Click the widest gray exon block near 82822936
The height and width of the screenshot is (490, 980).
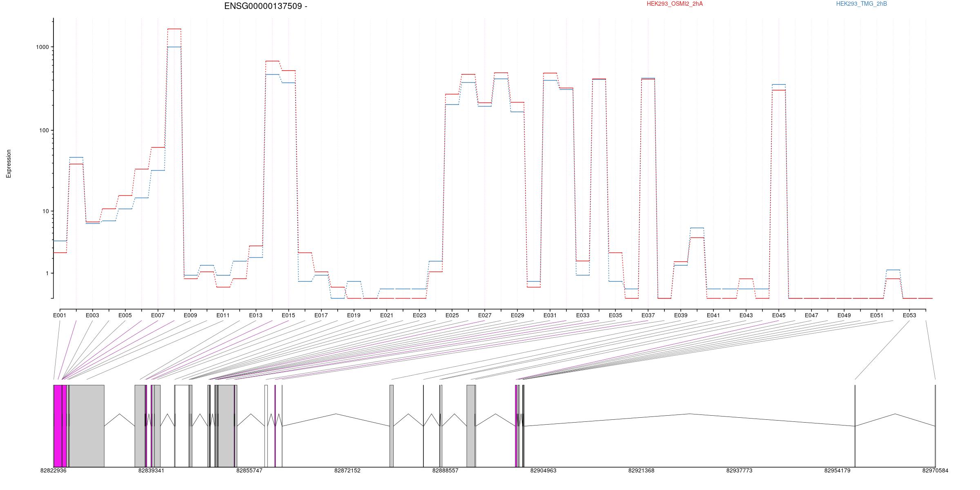click(87, 426)
